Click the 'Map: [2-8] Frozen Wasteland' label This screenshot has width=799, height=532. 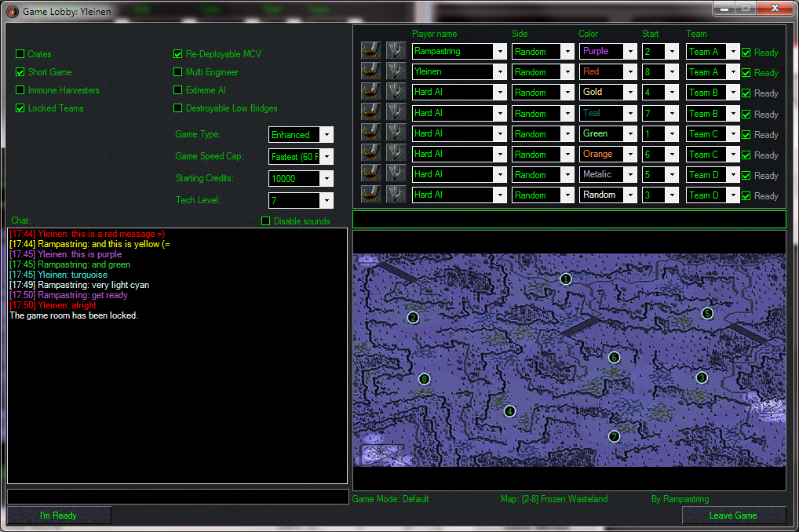pyautogui.click(x=554, y=499)
